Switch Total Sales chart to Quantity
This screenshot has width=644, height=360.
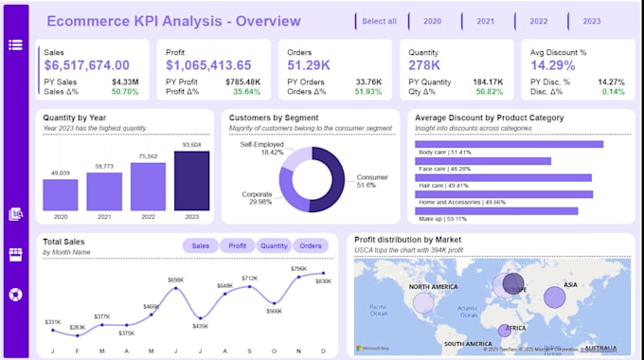tap(274, 245)
